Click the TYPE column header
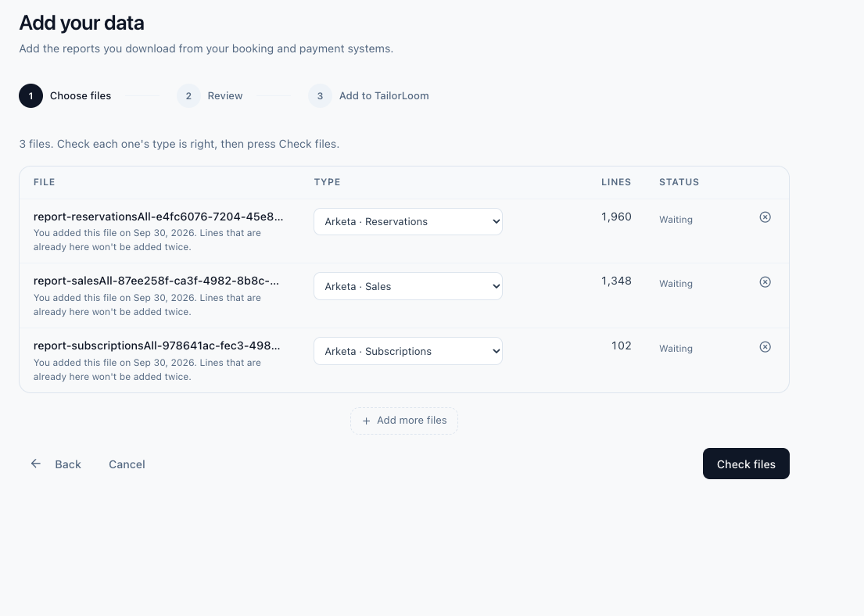Viewport: 864px width, 616px height. [328, 182]
